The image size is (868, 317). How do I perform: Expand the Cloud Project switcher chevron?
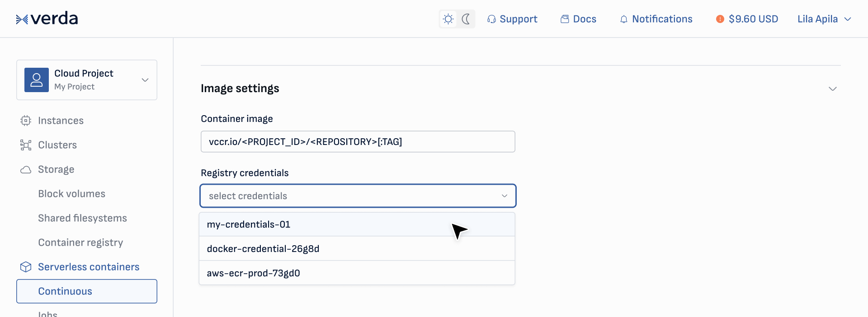[x=145, y=80]
